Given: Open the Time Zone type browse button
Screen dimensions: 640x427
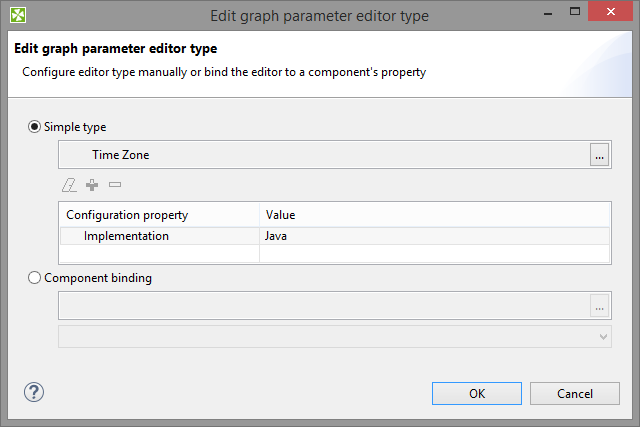Looking at the screenshot, I should [599, 155].
